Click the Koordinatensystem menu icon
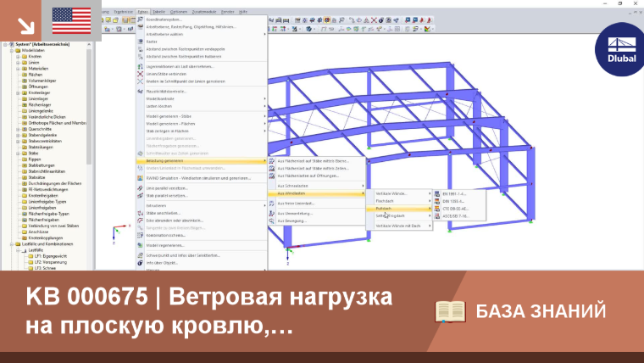644x363 pixels. click(140, 20)
